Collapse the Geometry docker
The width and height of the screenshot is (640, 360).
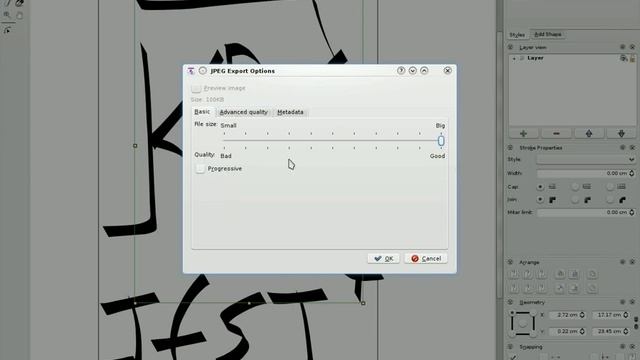(x=510, y=302)
